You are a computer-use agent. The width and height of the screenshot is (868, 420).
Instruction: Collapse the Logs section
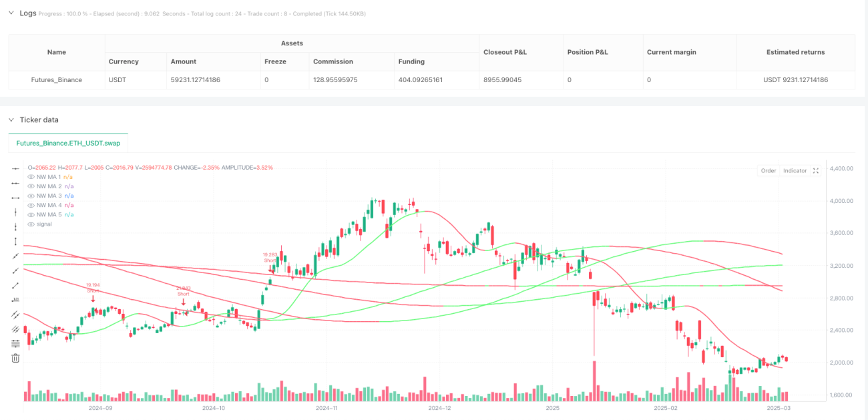pyautogui.click(x=11, y=13)
